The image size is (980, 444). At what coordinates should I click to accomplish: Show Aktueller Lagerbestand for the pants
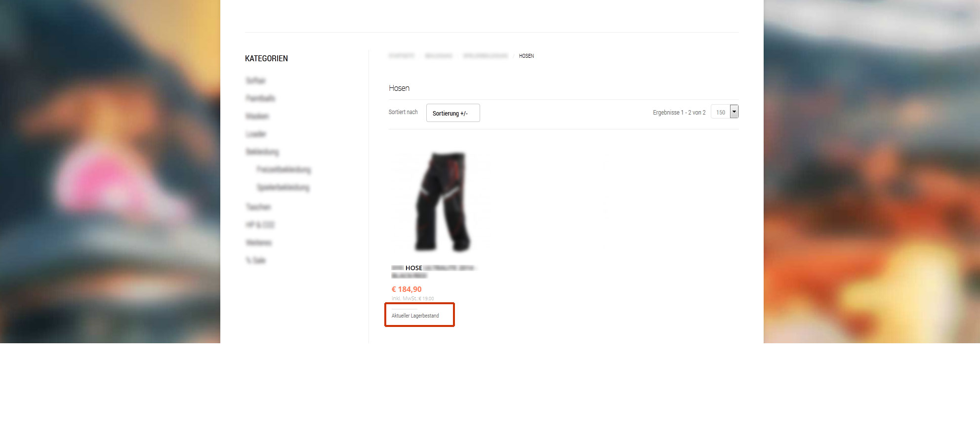tap(415, 316)
